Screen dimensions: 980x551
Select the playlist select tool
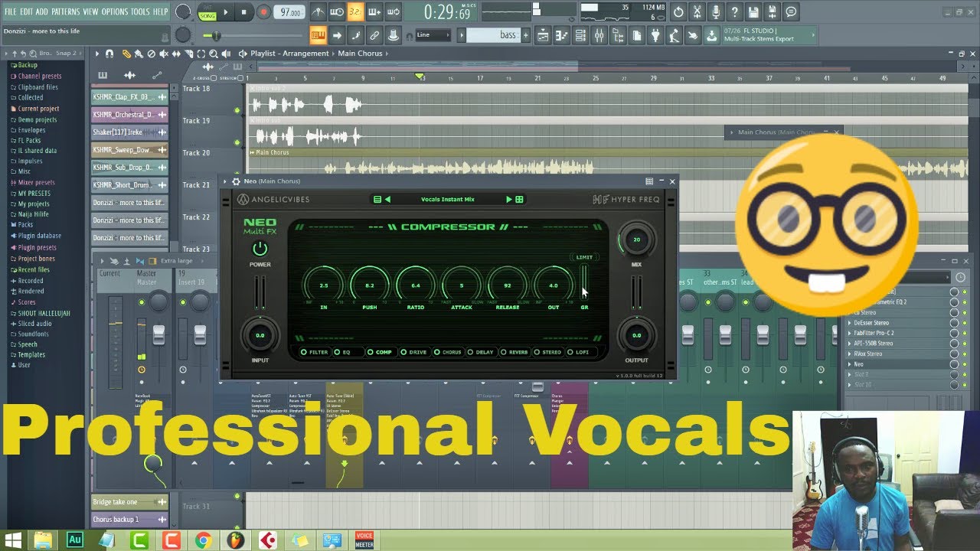[x=201, y=54]
